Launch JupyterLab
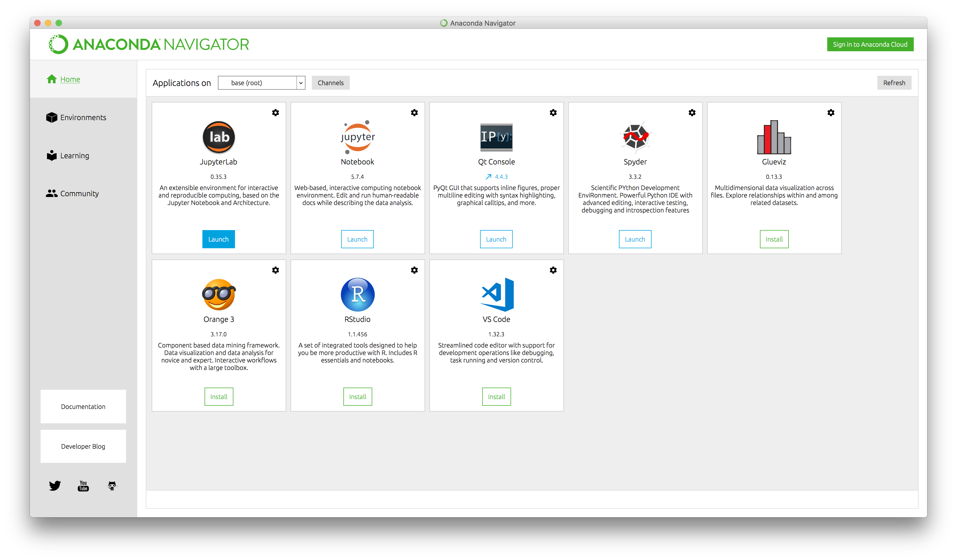Image resolution: width=957 pixels, height=560 pixels. 219,239
